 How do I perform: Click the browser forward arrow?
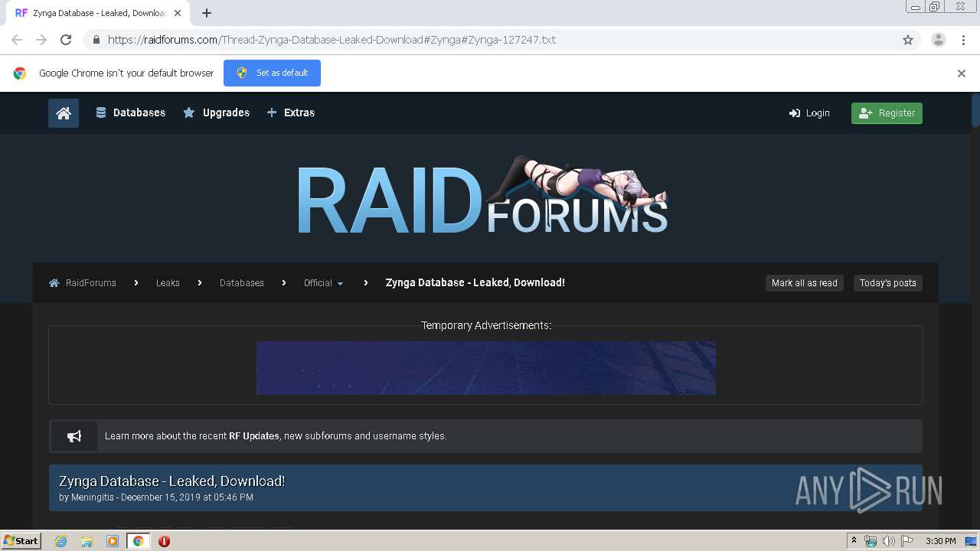click(41, 40)
